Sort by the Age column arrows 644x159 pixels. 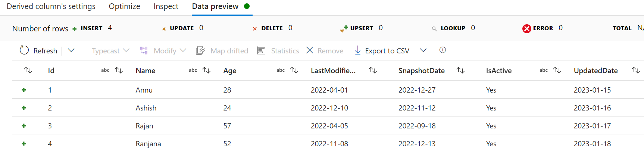point(294,70)
